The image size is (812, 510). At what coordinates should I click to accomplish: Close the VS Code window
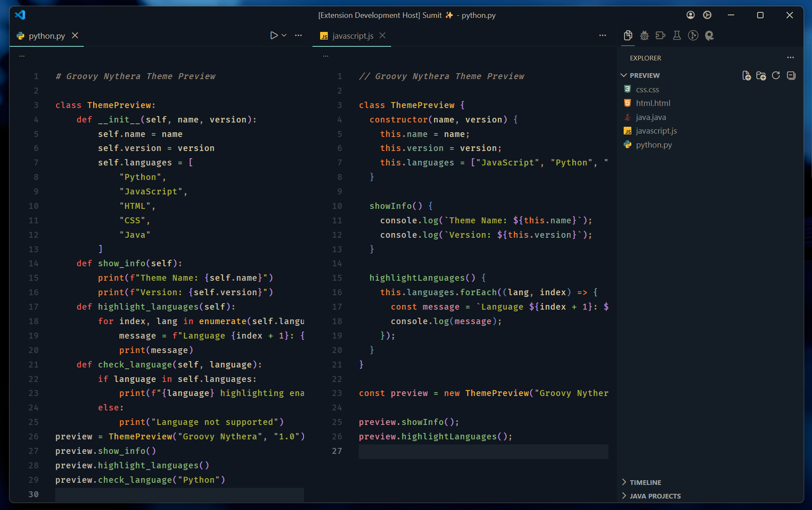click(x=789, y=15)
